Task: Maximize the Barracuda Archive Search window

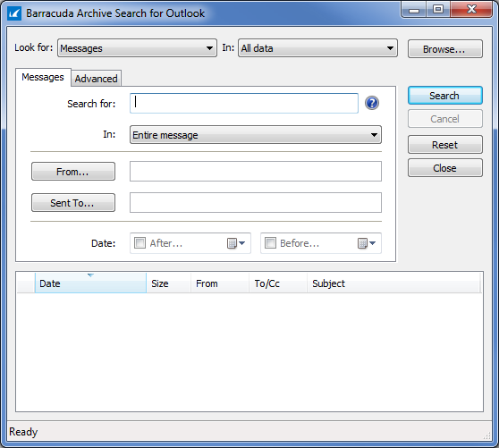Action: click(x=438, y=9)
